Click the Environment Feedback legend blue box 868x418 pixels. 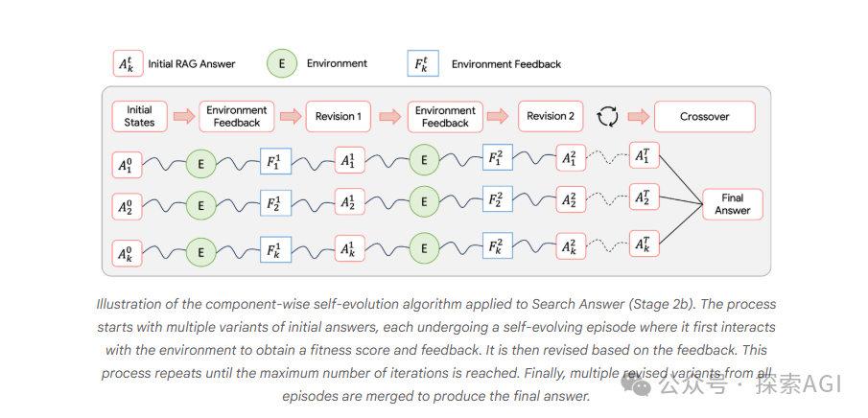[x=423, y=63]
